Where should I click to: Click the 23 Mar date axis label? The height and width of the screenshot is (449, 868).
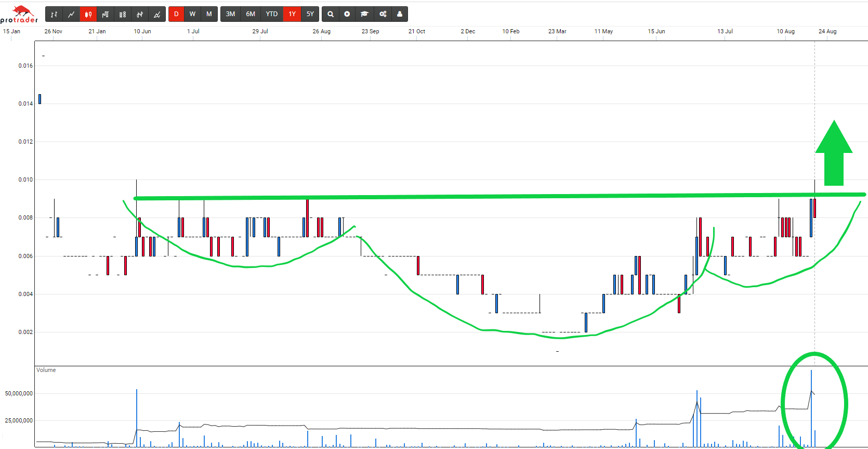point(557,31)
